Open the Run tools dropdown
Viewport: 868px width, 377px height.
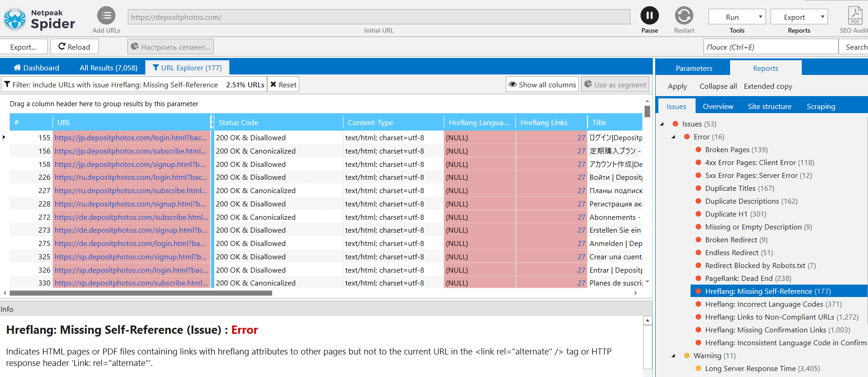737,17
